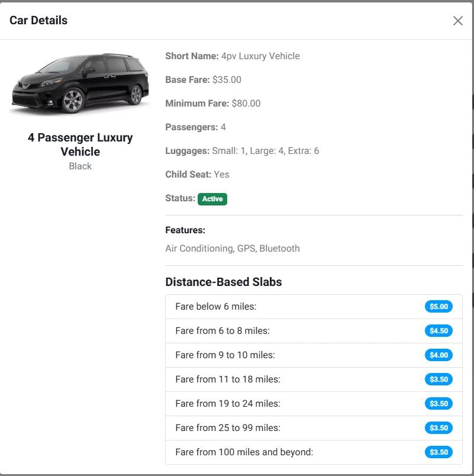474x476 pixels.
Task: Click the $4.00 badge for 9 to 10 miles
Action: [438, 355]
